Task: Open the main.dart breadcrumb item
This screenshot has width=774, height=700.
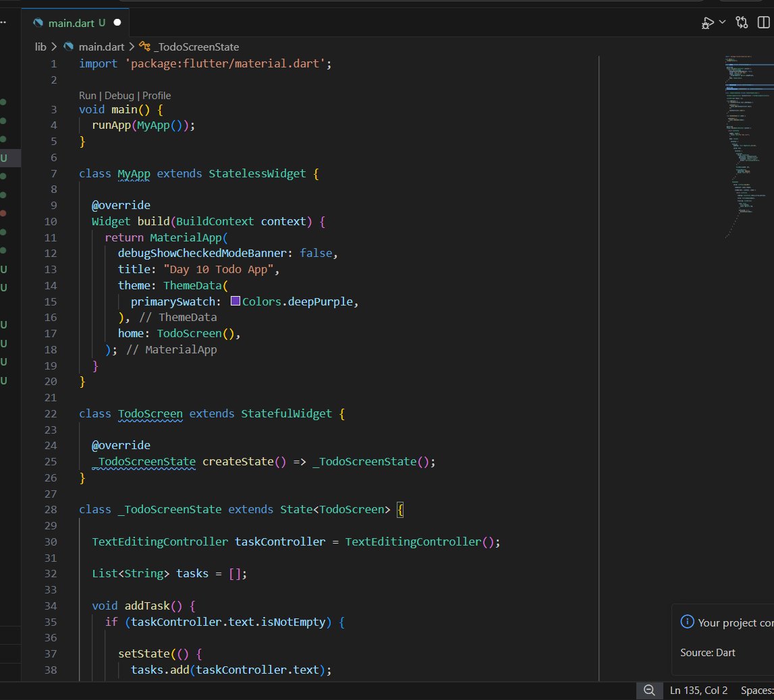Action: pyautogui.click(x=102, y=47)
